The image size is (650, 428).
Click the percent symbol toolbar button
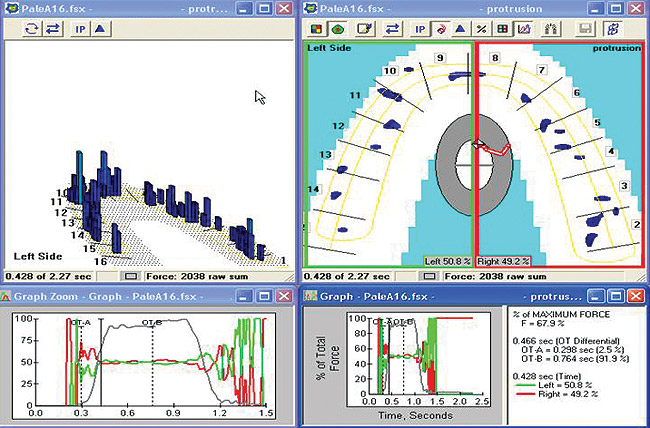click(x=480, y=28)
